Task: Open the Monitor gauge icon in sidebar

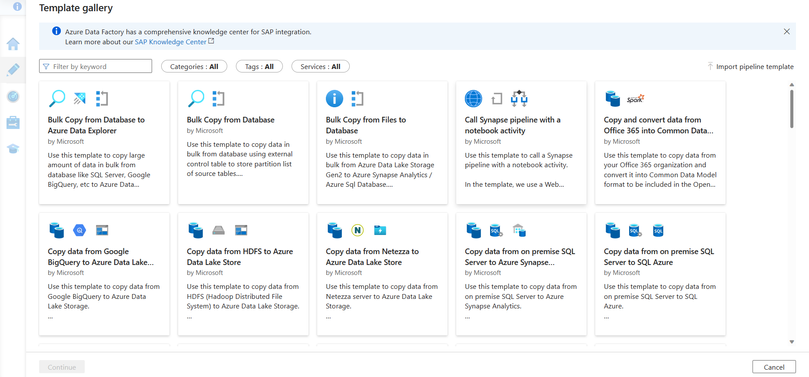Action: pos(13,96)
